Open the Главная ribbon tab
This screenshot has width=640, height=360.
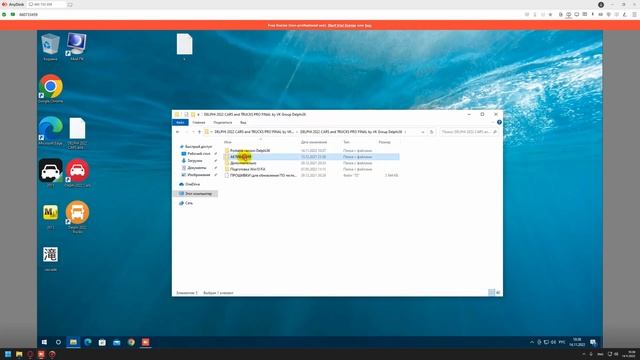(x=199, y=122)
